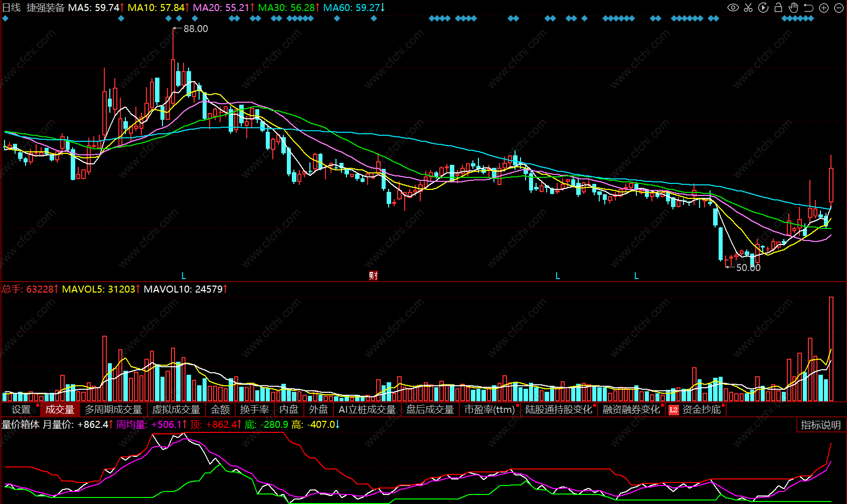This screenshot has width=847, height=504.
Task: Click the 财 financial marker on chart
Action: click(374, 276)
